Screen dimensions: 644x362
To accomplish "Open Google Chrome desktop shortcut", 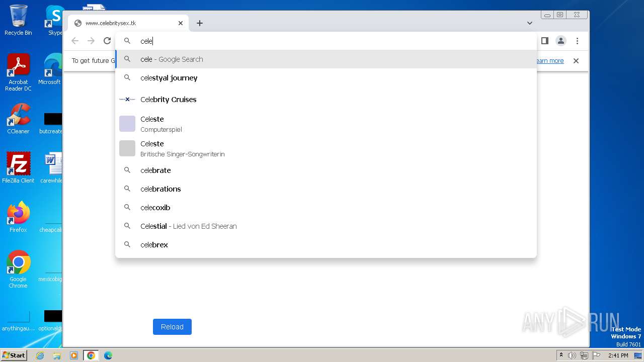I will 18,269.
